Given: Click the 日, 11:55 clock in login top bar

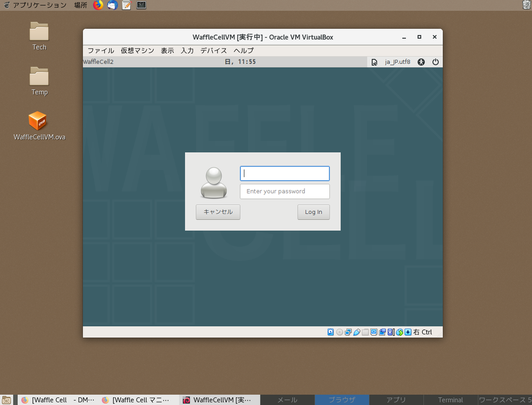Looking at the screenshot, I should [240, 62].
